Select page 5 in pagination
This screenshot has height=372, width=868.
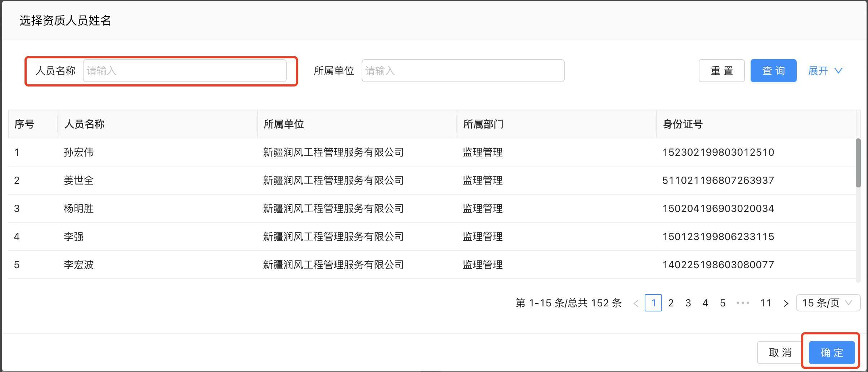click(x=722, y=303)
